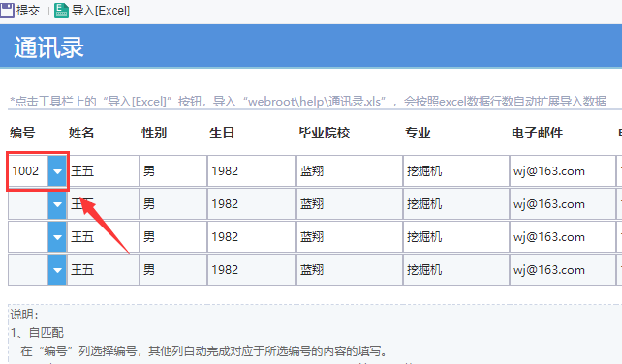Click the 编号 field containing 1002
Viewport: 622px width, 364px height.
click(x=28, y=171)
